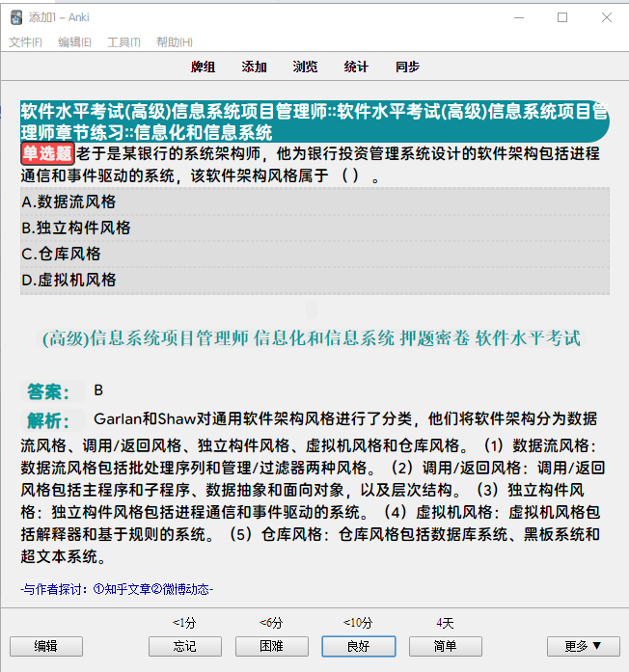Select option D.虚拟机风格
The width and height of the screenshot is (629, 672).
pyautogui.click(x=314, y=281)
